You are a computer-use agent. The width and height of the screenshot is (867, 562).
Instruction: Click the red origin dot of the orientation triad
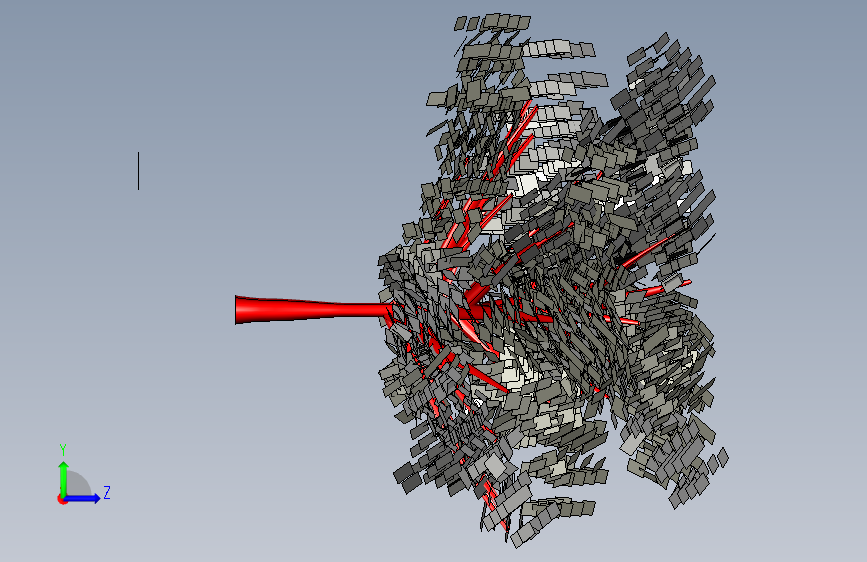62,499
